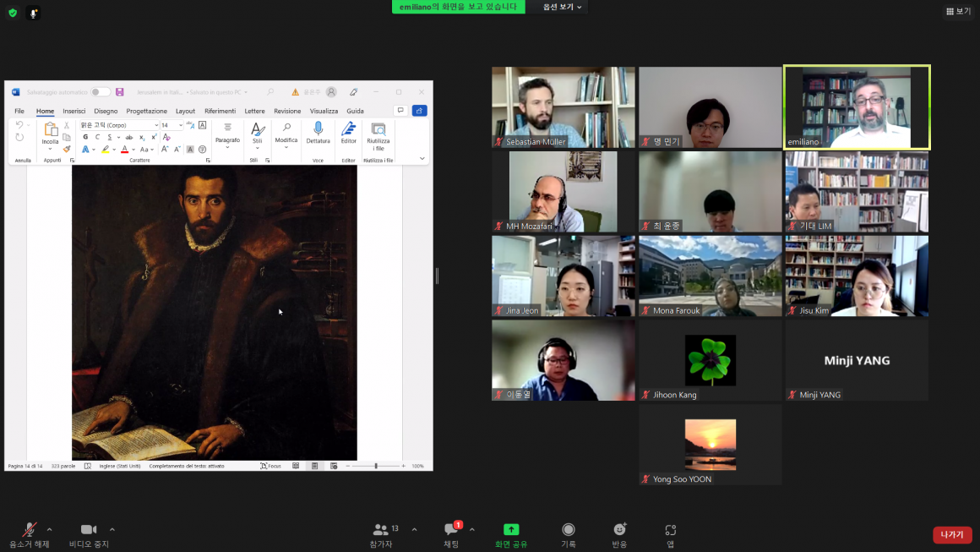This screenshot has width=980, height=552.
Task: Click the grow font size icon
Action: click(165, 150)
